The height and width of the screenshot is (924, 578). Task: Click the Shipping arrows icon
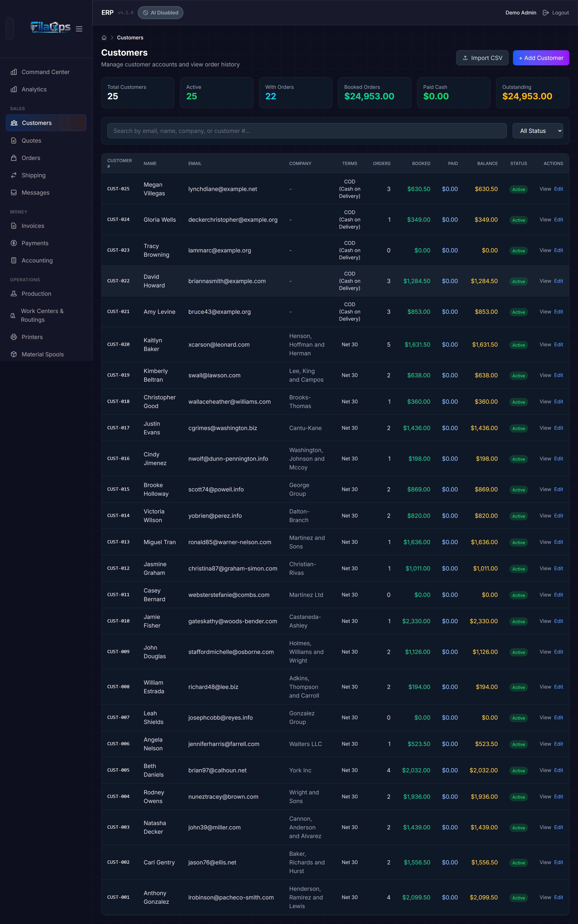(14, 175)
